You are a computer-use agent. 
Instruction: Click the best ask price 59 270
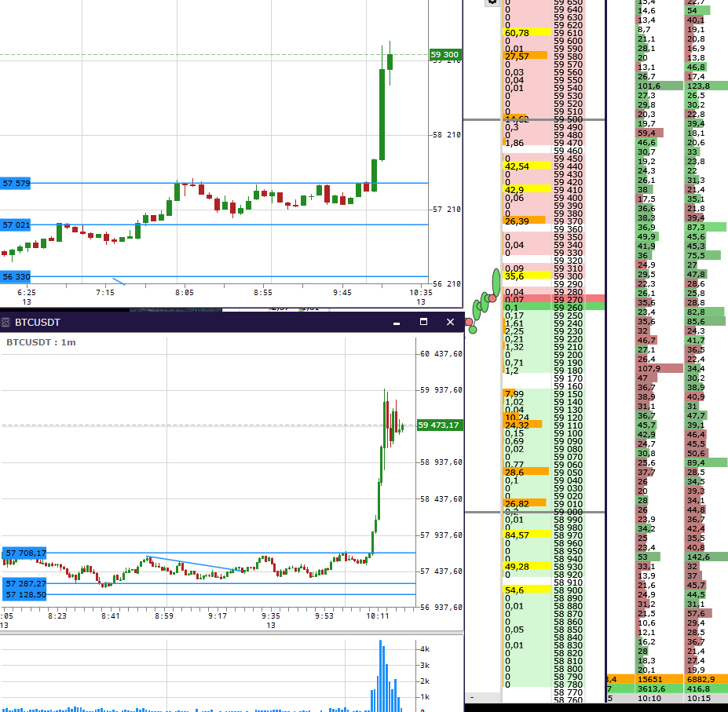(x=568, y=300)
